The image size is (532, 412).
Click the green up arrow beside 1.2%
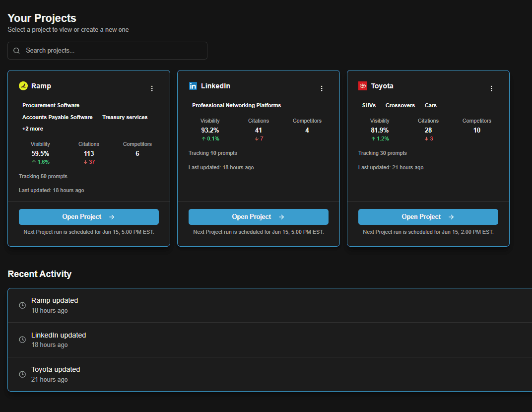[373, 139]
